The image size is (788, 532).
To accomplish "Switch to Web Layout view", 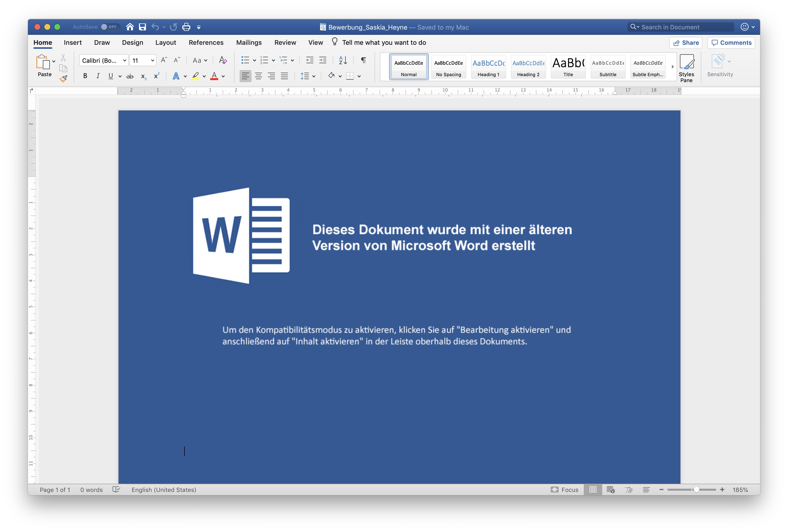I will click(611, 489).
